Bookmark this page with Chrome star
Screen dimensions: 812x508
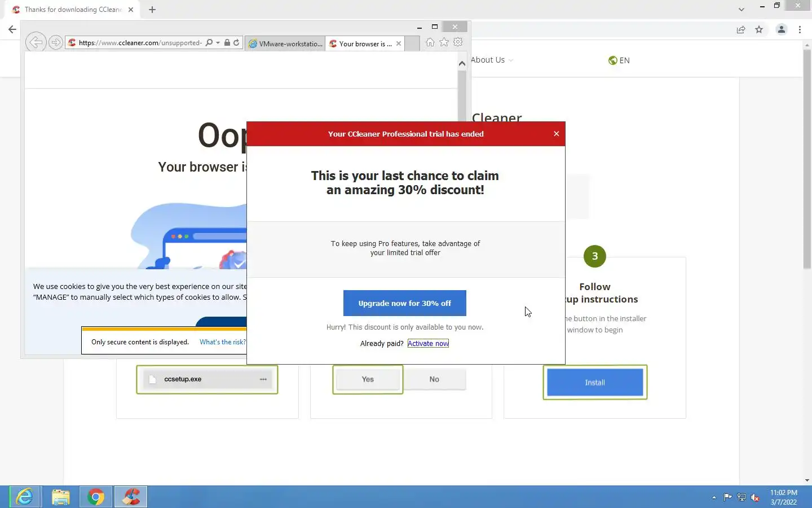[759, 29]
